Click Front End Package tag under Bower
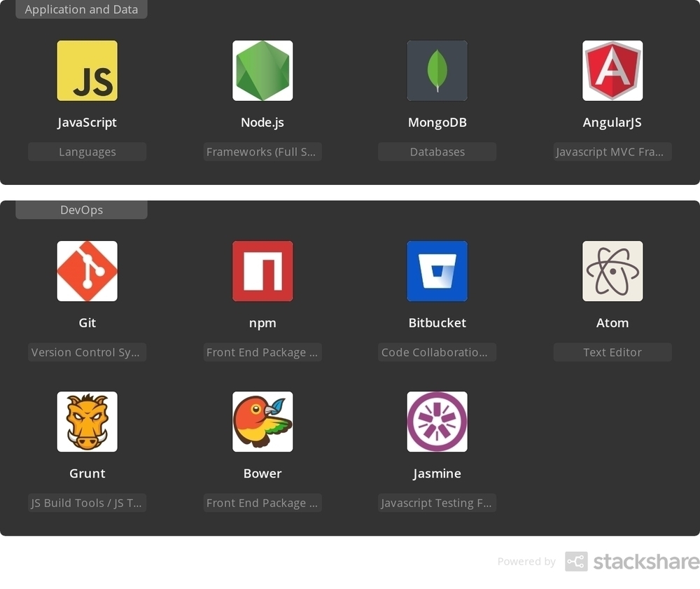 point(262,503)
